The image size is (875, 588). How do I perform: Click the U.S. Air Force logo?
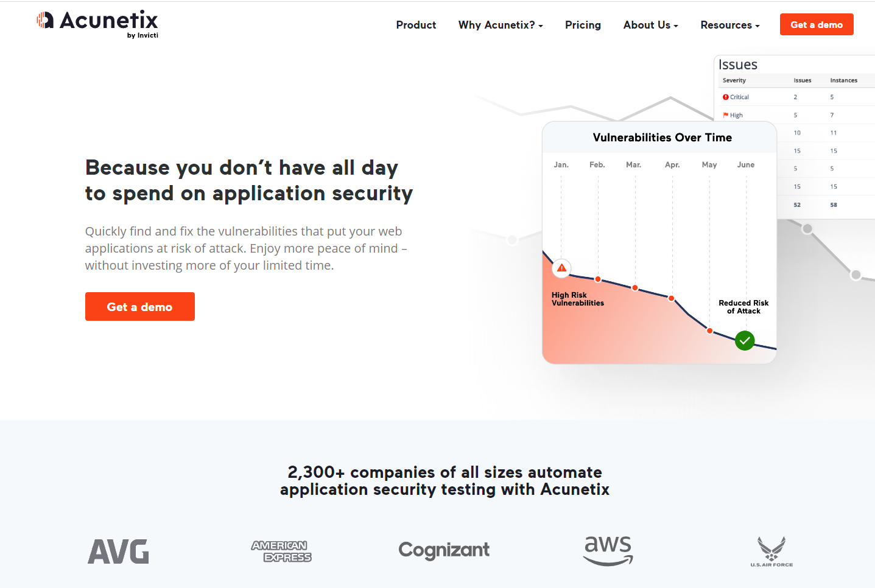click(x=771, y=551)
